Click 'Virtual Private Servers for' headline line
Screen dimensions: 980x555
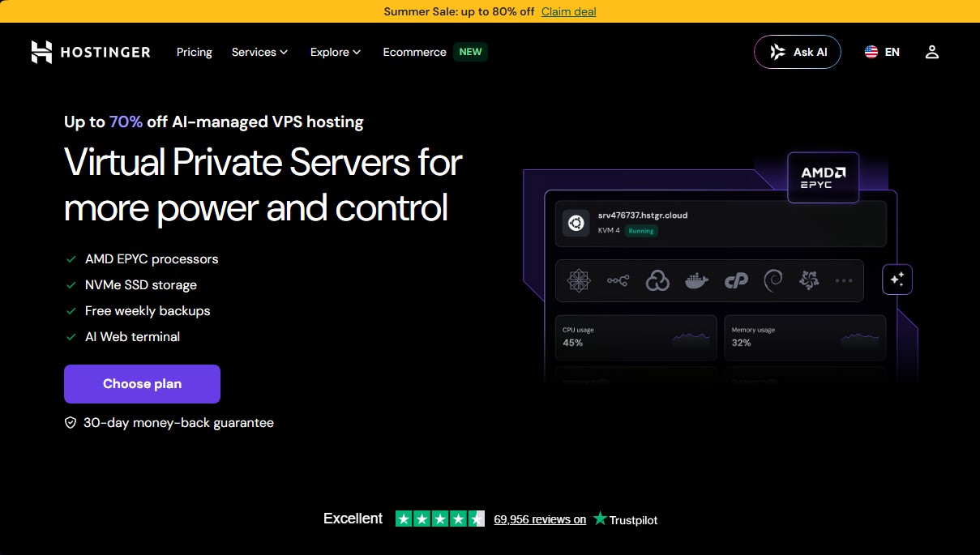263,162
